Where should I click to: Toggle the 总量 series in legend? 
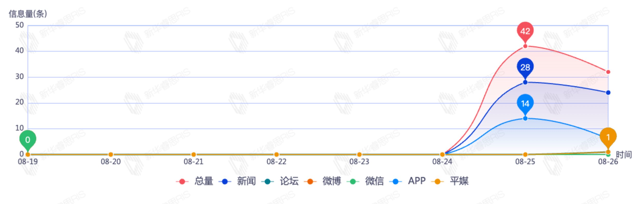(x=195, y=181)
